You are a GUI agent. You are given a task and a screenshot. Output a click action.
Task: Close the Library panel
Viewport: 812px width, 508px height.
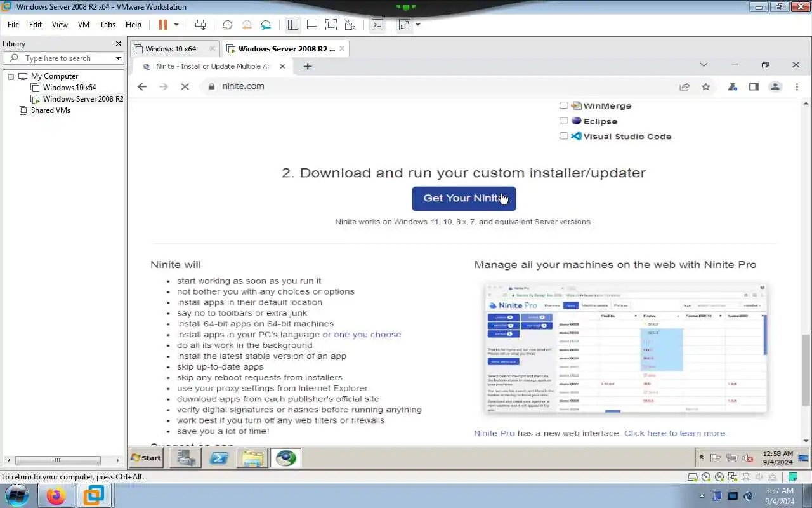(118, 44)
